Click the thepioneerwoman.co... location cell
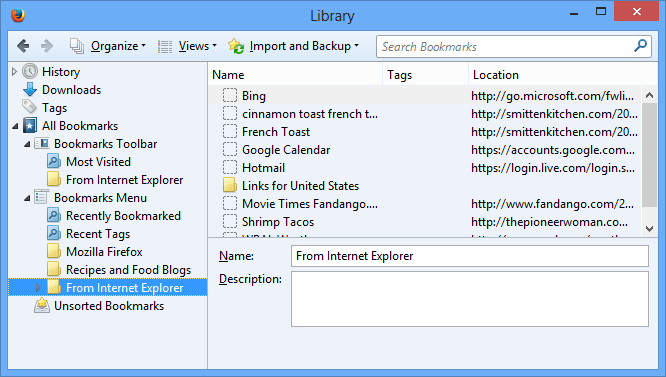The image size is (666, 377). pos(549,222)
